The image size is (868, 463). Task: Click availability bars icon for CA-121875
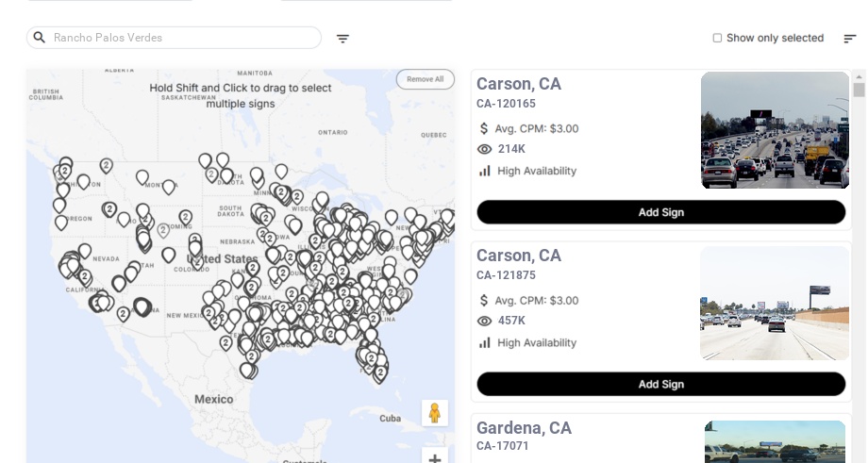(485, 342)
